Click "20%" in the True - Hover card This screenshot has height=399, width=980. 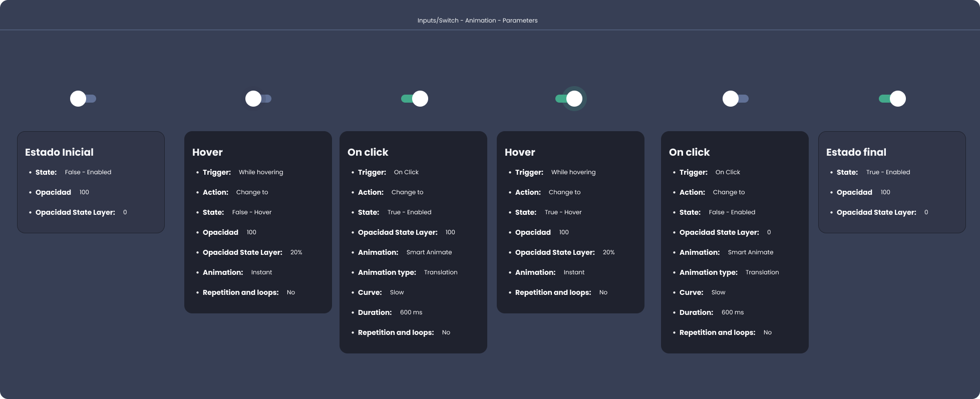(609, 252)
